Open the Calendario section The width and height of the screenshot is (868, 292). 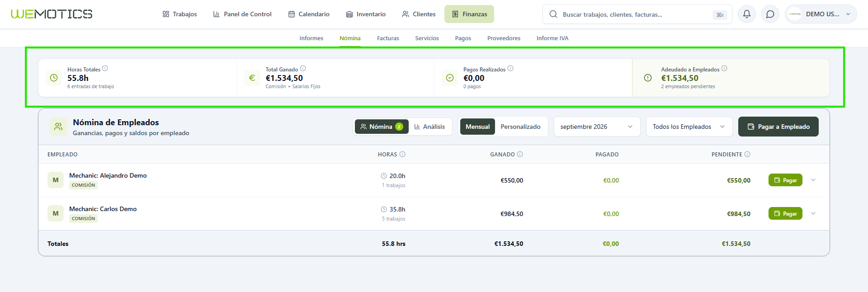309,14
